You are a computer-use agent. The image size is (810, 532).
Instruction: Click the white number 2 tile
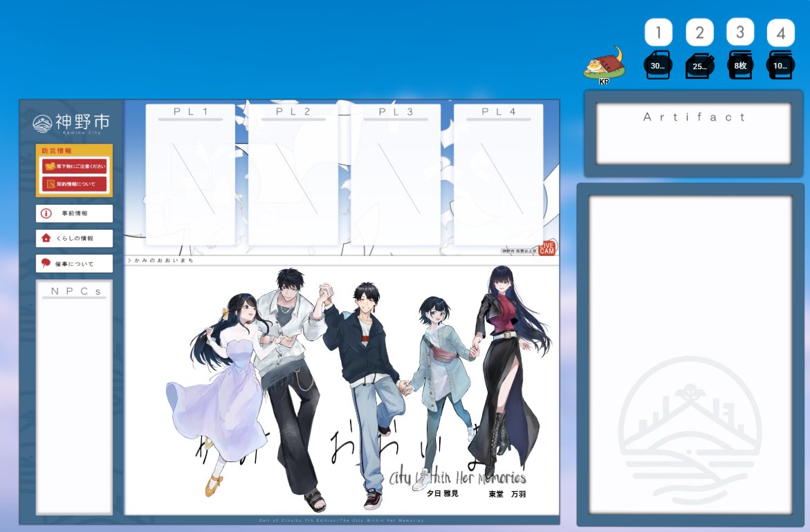pyautogui.click(x=699, y=33)
